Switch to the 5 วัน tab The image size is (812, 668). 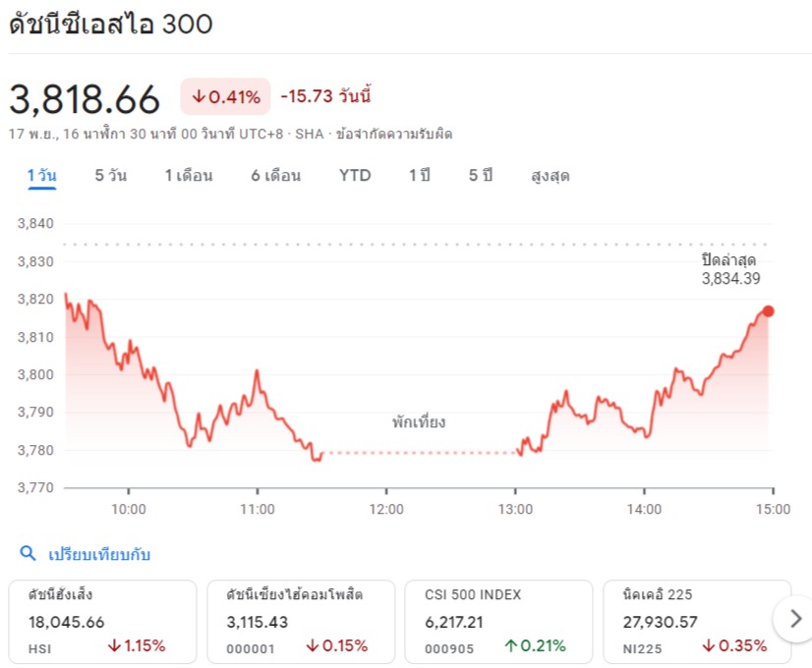(x=111, y=176)
